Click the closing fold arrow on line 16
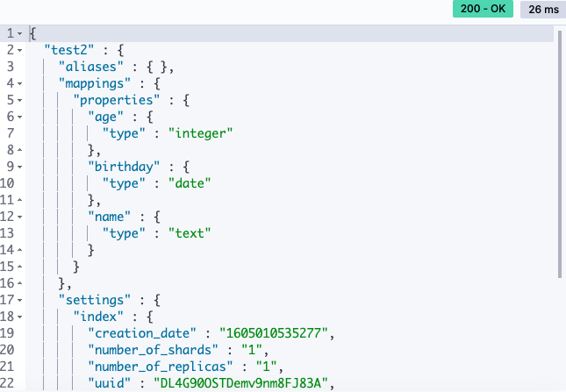 [x=19, y=283]
